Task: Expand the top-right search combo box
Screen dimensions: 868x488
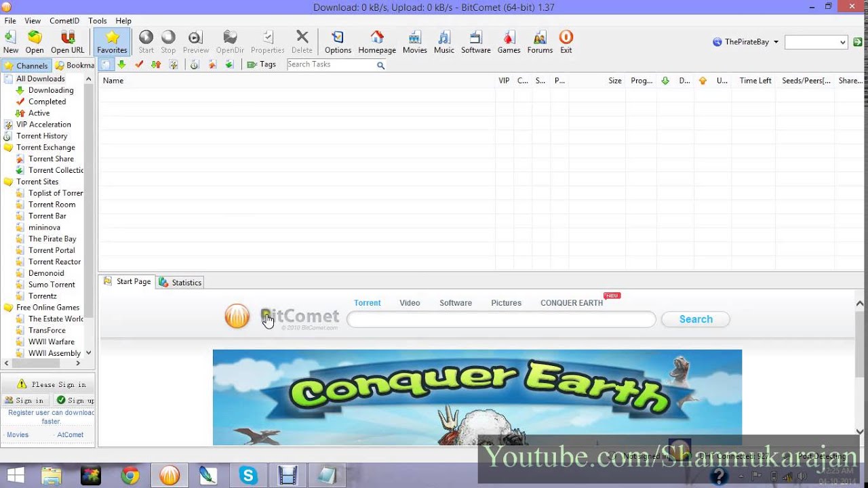Action: coord(843,43)
